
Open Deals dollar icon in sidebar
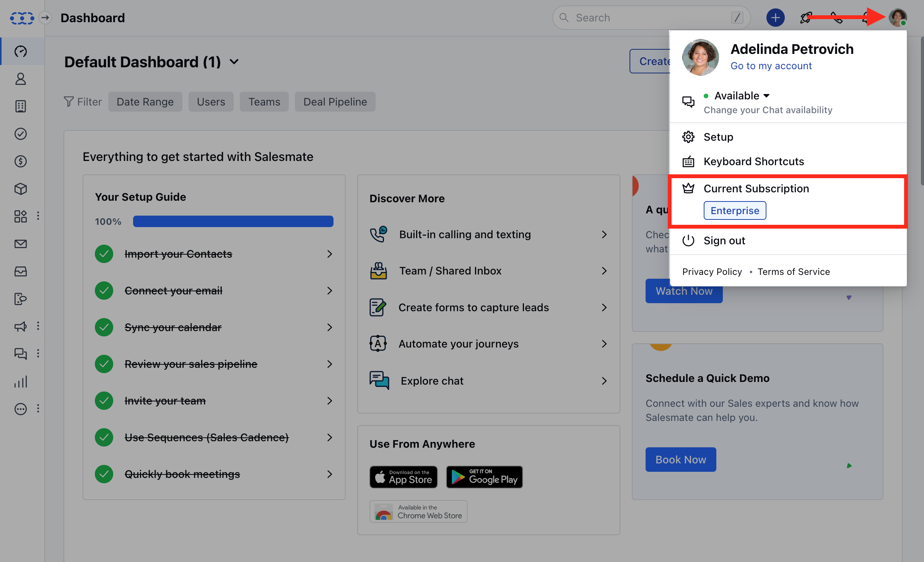pos(21,161)
